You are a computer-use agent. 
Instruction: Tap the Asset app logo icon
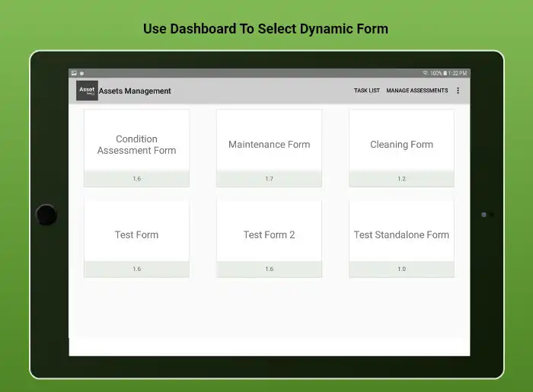coord(87,91)
